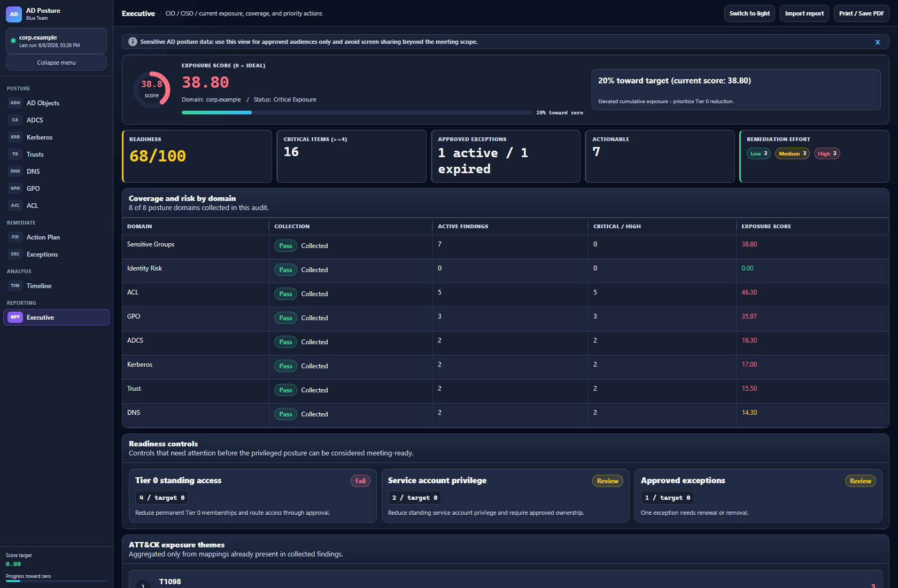898x588 pixels.
Task: Click Import report button
Action: tap(804, 13)
